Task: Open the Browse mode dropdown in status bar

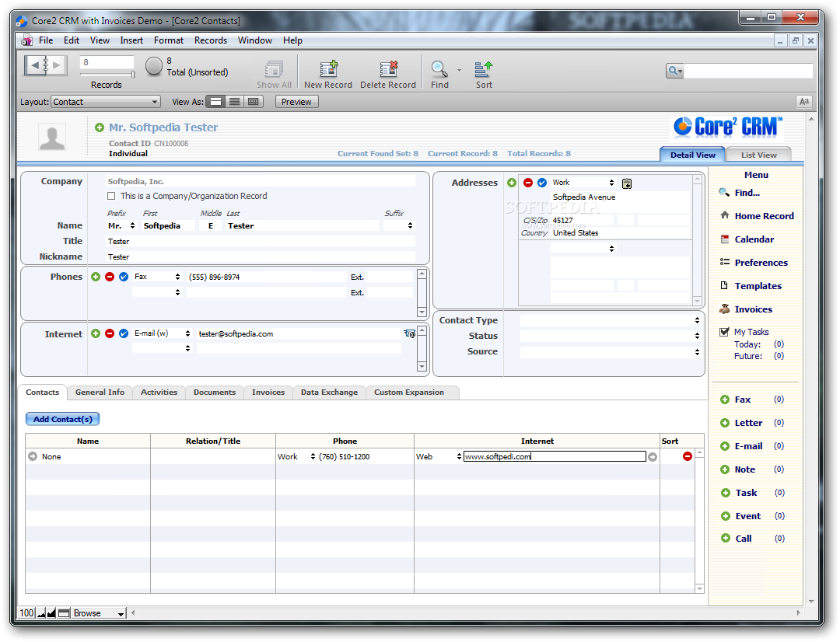Action: (x=99, y=613)
